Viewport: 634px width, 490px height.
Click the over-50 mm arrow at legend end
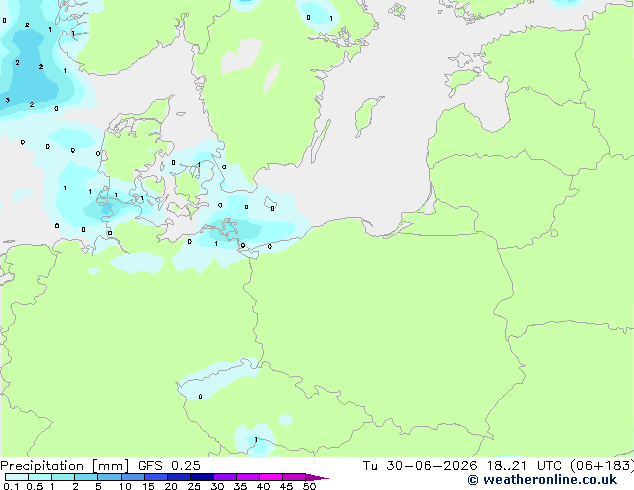click(317, 477)
